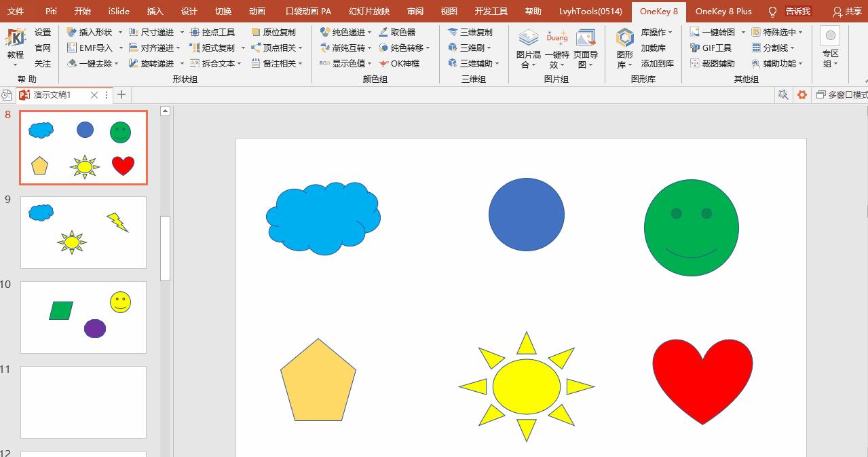Click the 纯色转移 icon
868x457 pixels.
[383, 48]
